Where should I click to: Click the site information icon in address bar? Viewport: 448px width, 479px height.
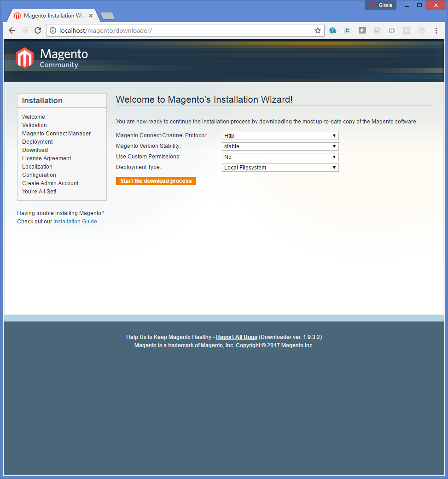click(x=53, y=30)
